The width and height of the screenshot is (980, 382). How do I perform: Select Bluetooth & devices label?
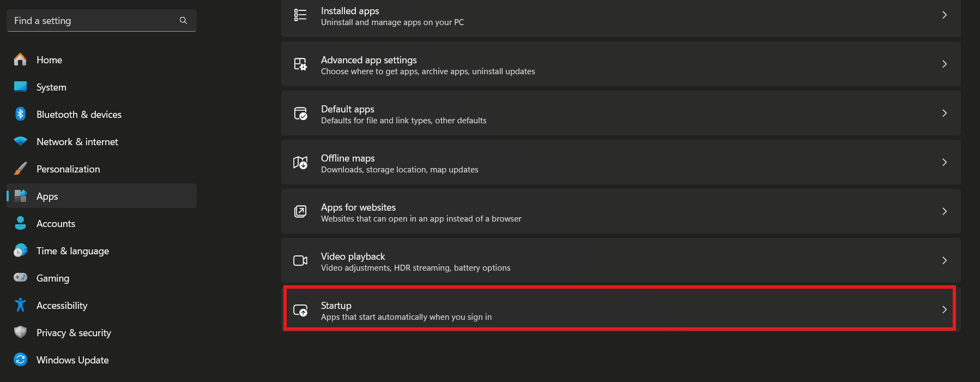click(79, 115)
